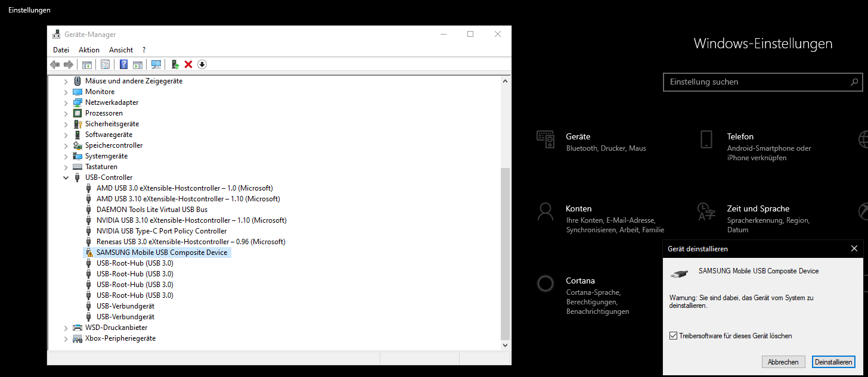The width and height of the screenshot is (868, 377).
Task: Click the scrollbar up arrow in device tree
Action: pyautogui.click(x=506, y=81)
